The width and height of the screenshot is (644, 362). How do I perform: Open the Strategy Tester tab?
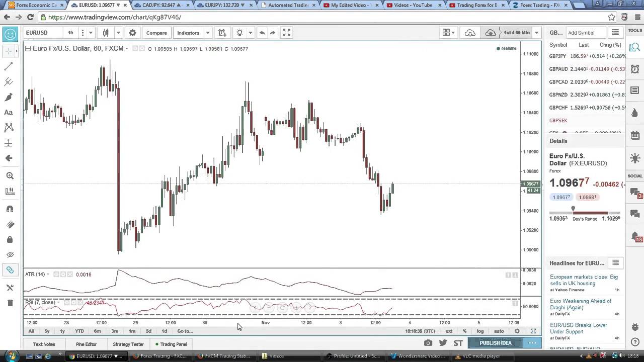[128, 344]
